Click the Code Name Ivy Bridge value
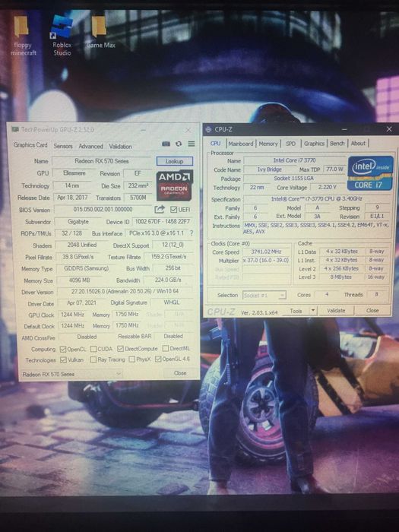This screenshot has width=399, height=532. [x=269, y=169]
